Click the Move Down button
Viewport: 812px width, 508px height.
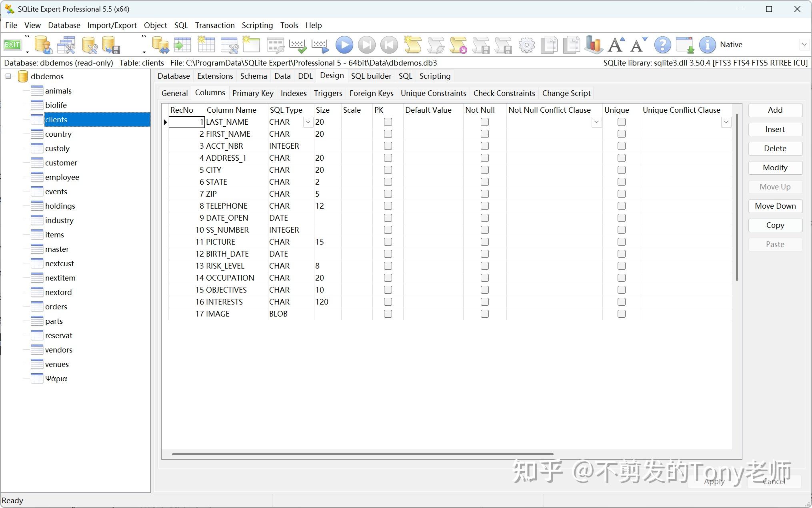pyautogui.click(x=775, y=206)
